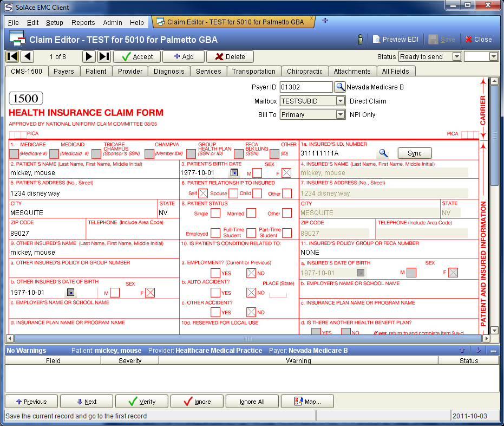Image resolution: width=504 pixels, height=426 pixels.
Task: Search for a payer with the magnifier icon
Action: (340, 87)
